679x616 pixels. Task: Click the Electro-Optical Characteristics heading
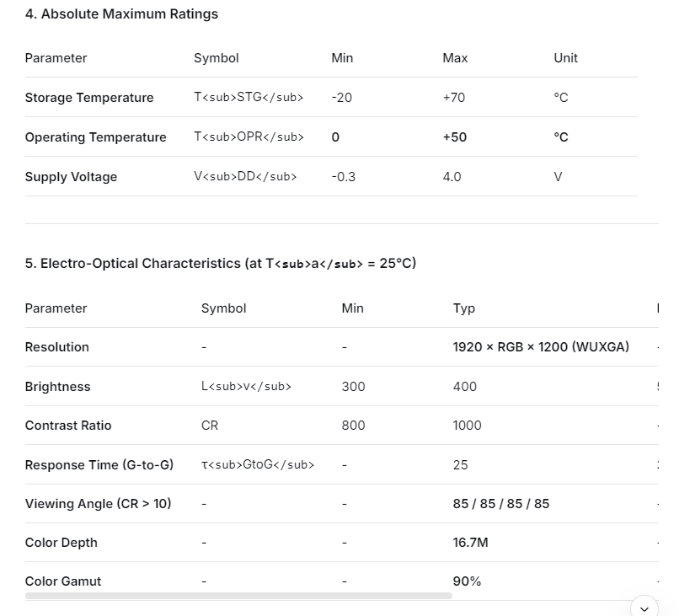click(220, 264)
